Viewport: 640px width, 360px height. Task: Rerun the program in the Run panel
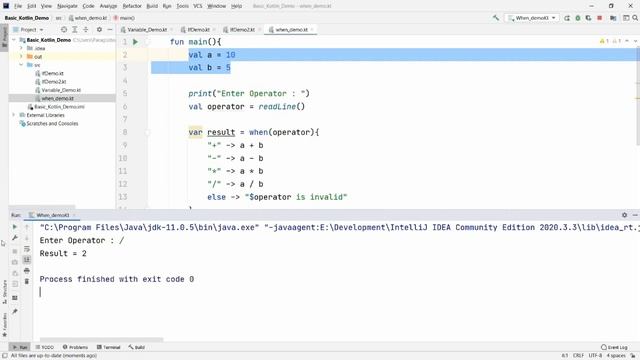click(15, 227)
